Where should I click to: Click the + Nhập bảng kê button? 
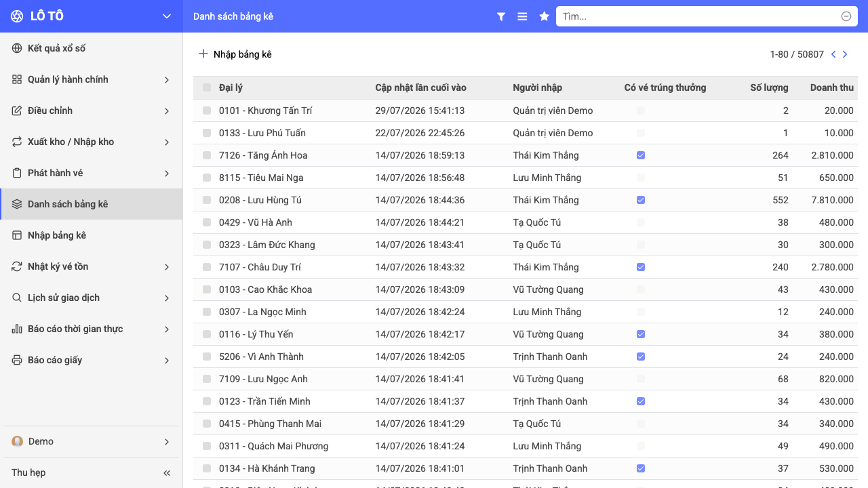pyautogui.click(x=235, y=54)
